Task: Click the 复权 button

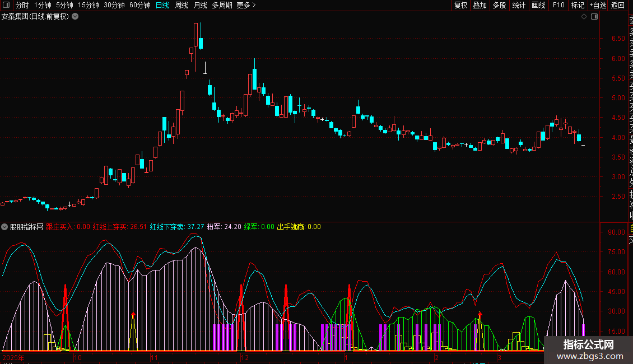Action: (x=460, y=5)
